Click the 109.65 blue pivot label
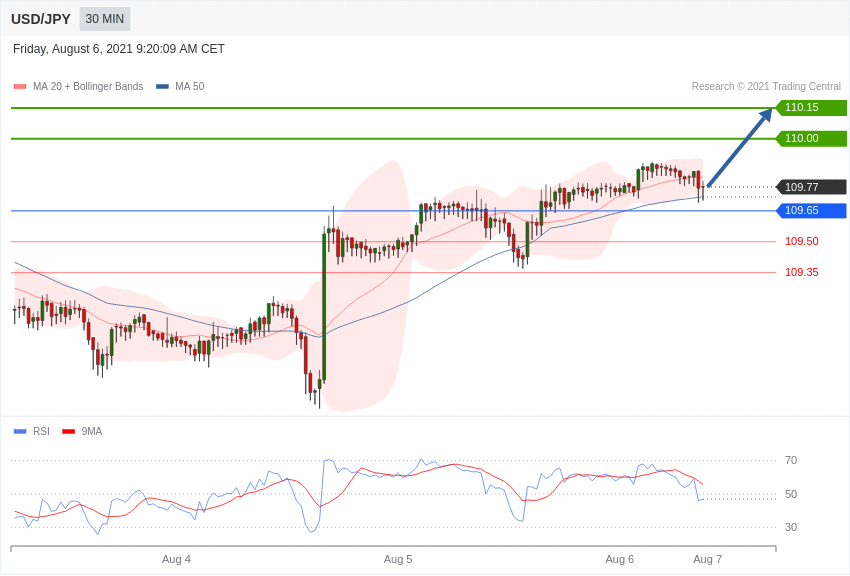 coord(811,210)
